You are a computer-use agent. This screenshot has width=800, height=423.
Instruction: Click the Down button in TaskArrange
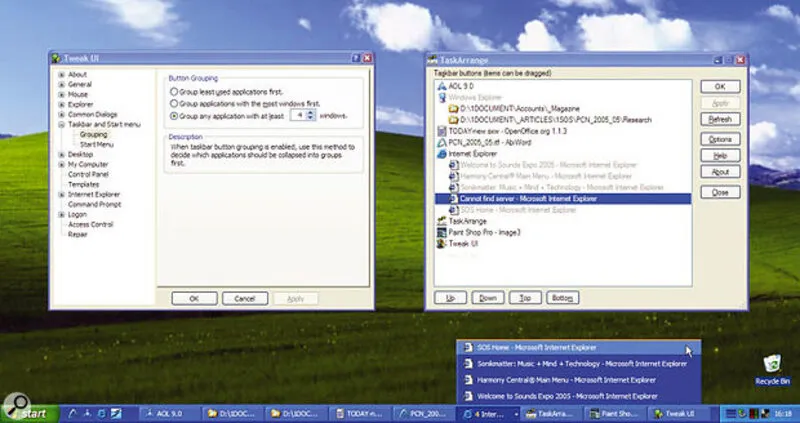[x=488, y=298]
